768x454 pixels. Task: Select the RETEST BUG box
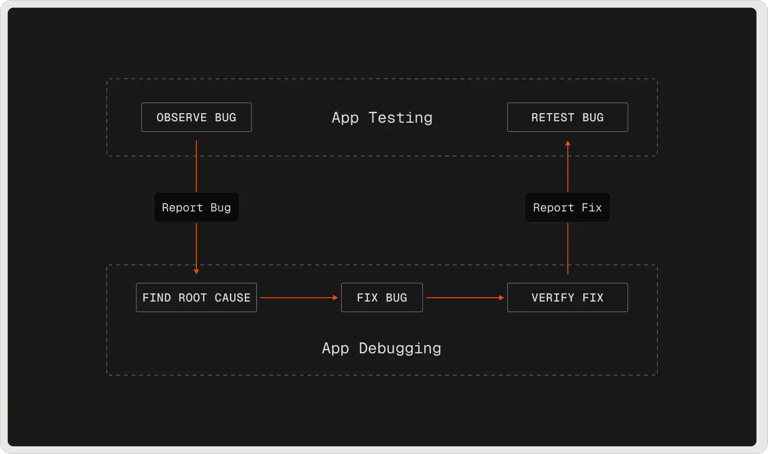567,117
